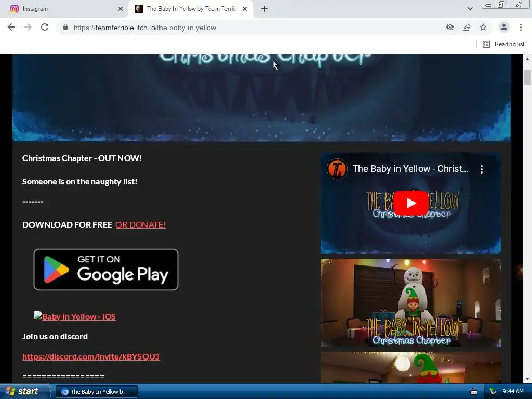Click the Team Terrible channel logo on video
The height and width of the screenshot is (399, 532).
click(337, 169)
